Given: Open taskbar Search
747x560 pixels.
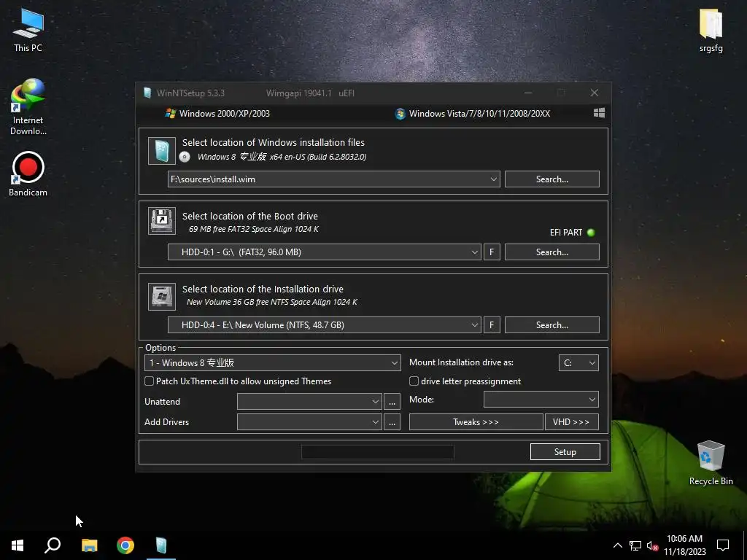Looking at the screenshot, I should (53, 545).
